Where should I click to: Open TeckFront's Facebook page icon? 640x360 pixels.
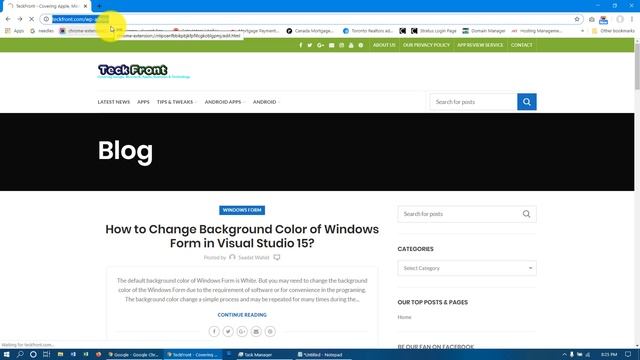301,45
